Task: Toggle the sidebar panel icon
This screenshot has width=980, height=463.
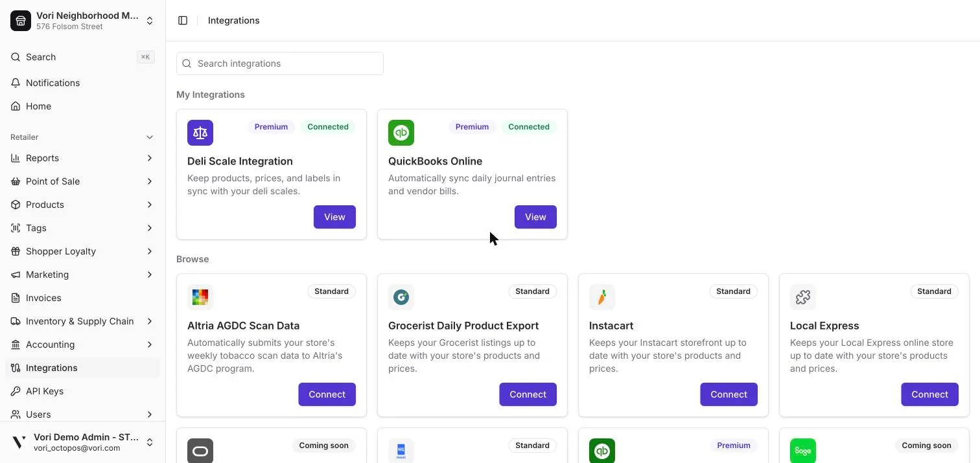Action: (x=183, y=21)
